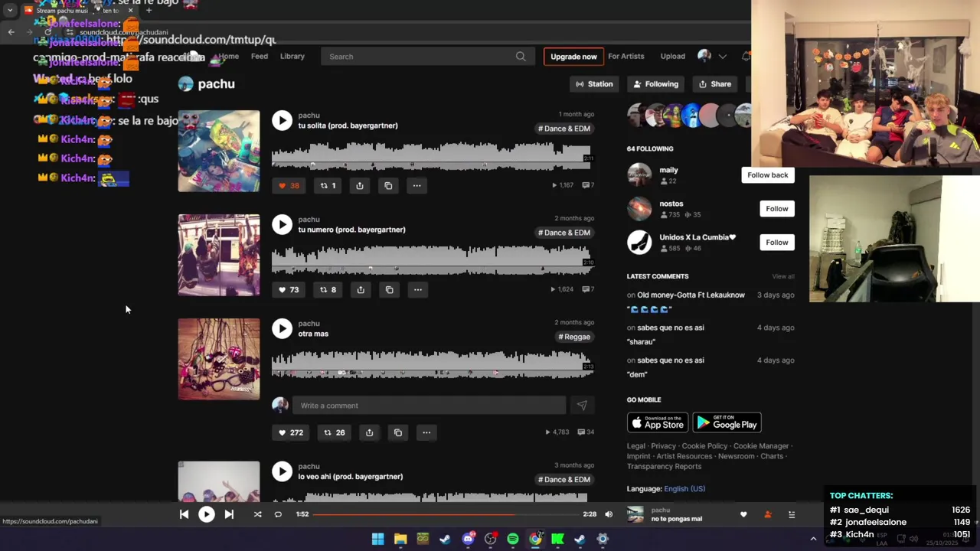Image resolution: width=980 pixels, height=551 pixels.
Task: Share pachu's profile
Action: pyautogui.click(x=715, y=84)
